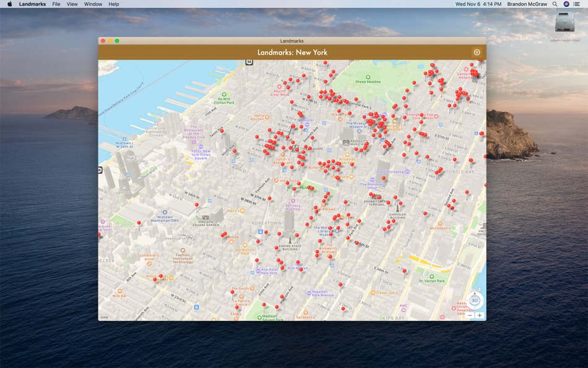Click the Royalton Park Avenue icon
588x368 pixels.
click(309, 293)
